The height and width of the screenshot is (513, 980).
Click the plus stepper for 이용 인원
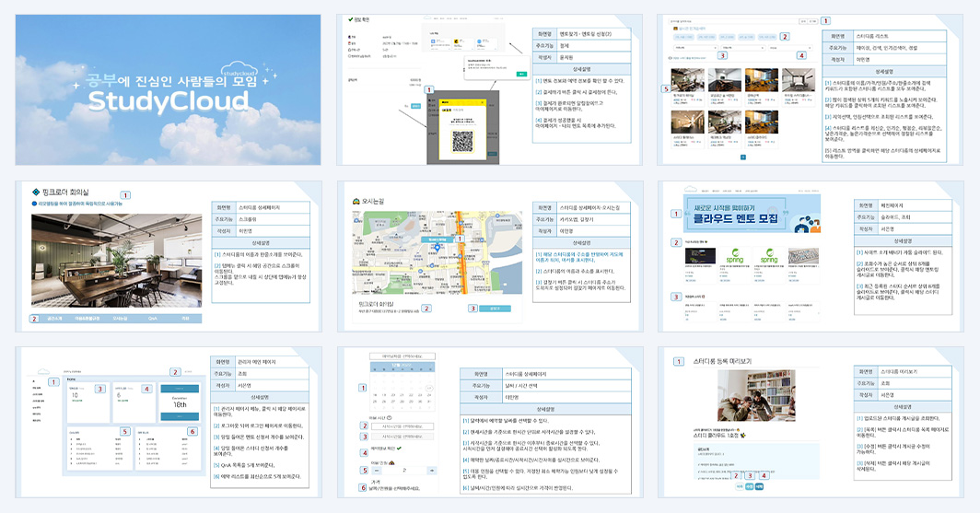tap(431, 470)
